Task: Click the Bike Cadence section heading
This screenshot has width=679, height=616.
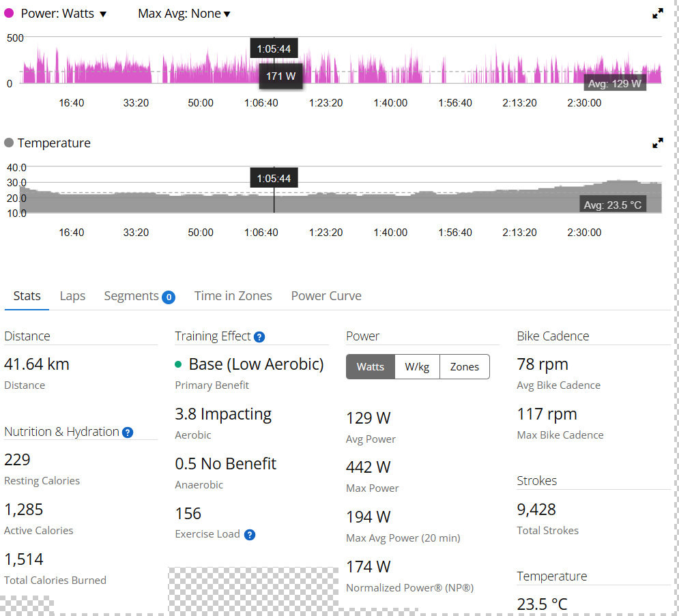Action: 553,336
